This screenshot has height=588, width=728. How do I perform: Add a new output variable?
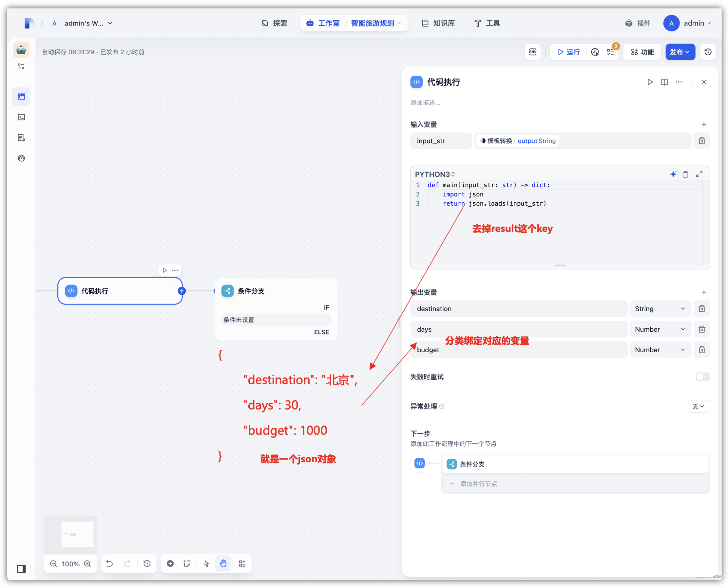tap(704, 292)
